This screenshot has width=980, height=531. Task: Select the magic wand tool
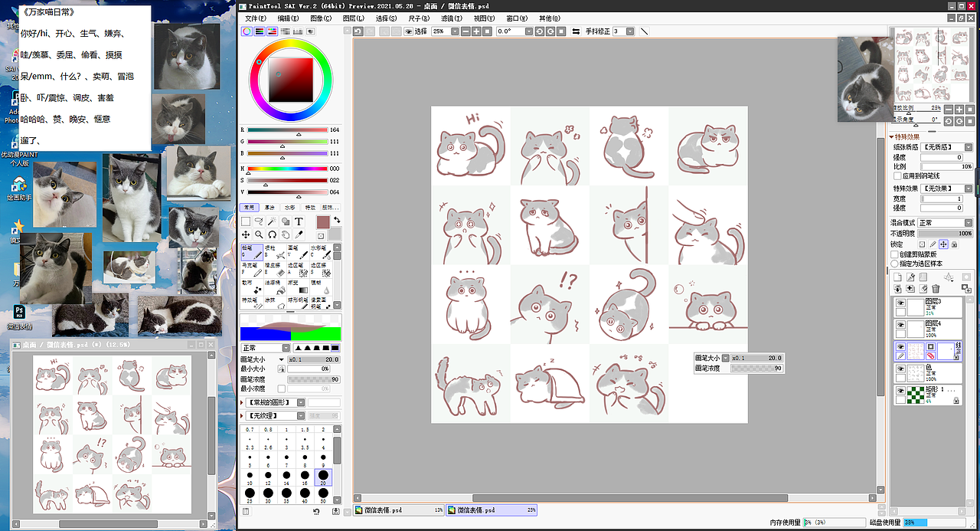click(x=272, y=221)
